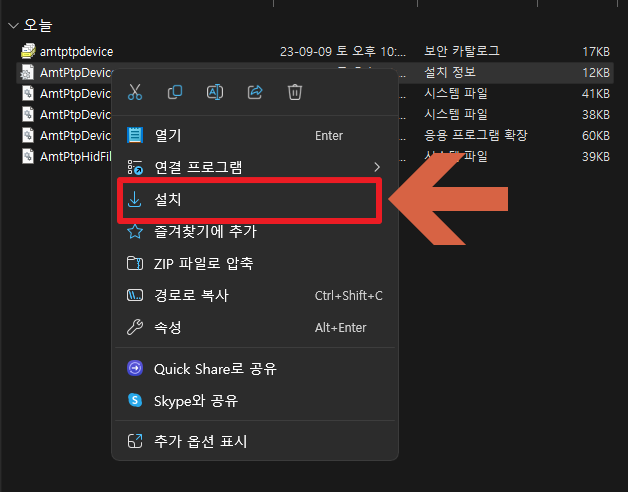This screenshot has width=628, height=492.
Task: Click the 보안 카탈로그 type cell
Action: tap(462, 51)
